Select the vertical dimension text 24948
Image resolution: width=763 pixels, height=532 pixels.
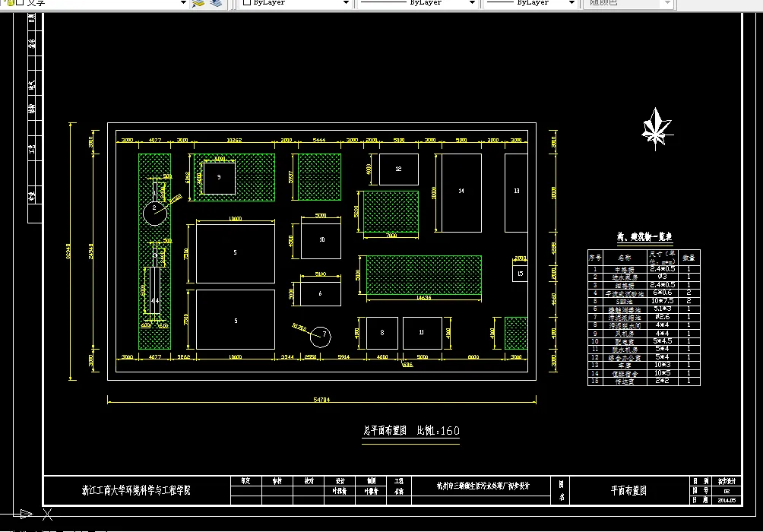(91, 251)
